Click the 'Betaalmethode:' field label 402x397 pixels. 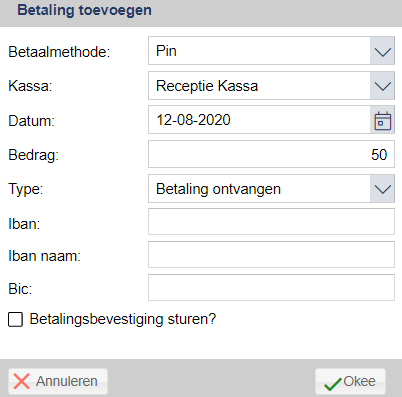[x=59, y=52]
